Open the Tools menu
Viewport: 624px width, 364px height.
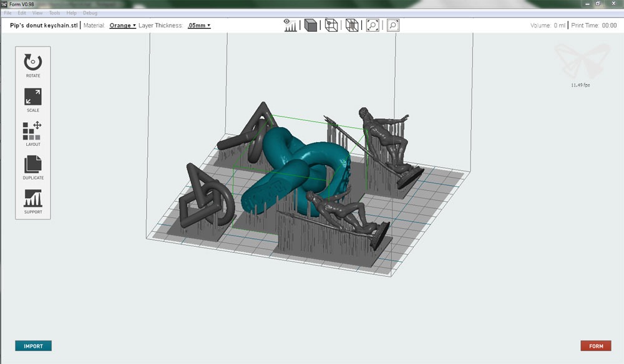(x=55, y=12)
